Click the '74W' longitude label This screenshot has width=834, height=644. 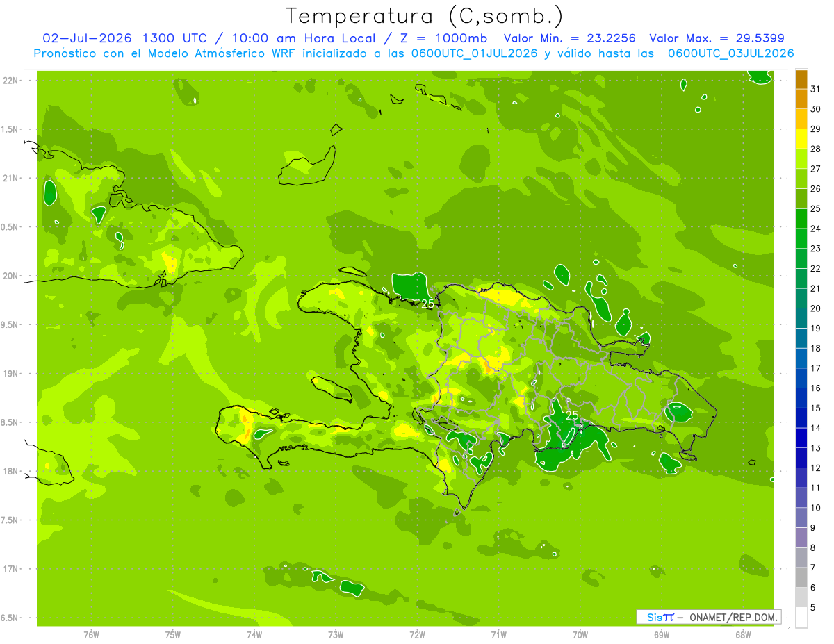pos(254,635)
